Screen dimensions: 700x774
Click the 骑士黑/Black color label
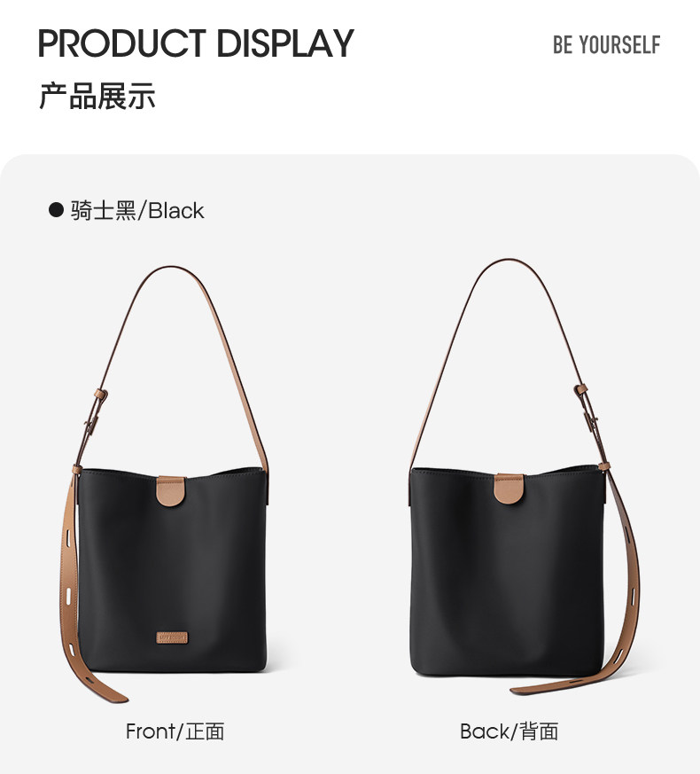click(137, 210)
